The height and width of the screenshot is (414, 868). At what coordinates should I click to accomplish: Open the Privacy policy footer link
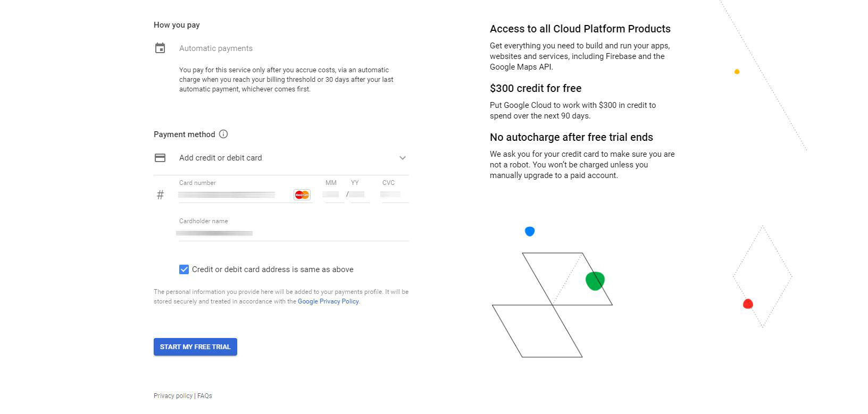pyautogui.click(x=173, y=396)
